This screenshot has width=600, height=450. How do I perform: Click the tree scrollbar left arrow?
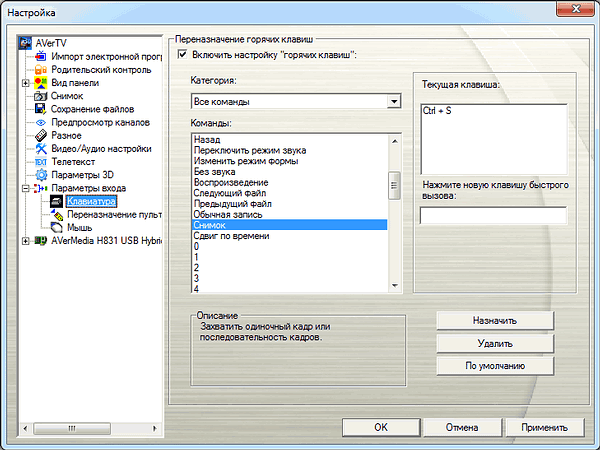25,428
